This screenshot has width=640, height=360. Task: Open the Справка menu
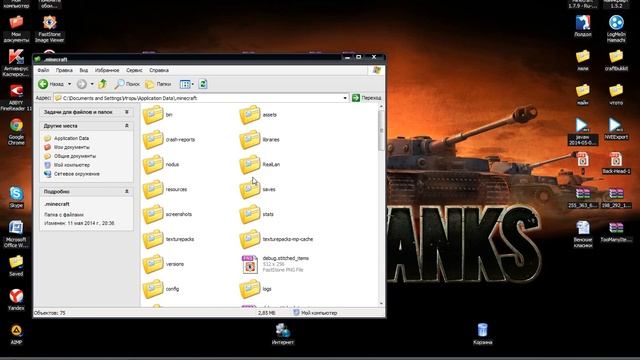click(159, 70)
